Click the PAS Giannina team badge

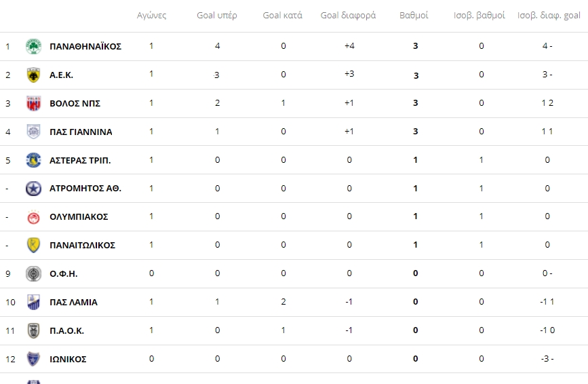tap(33, 132)
